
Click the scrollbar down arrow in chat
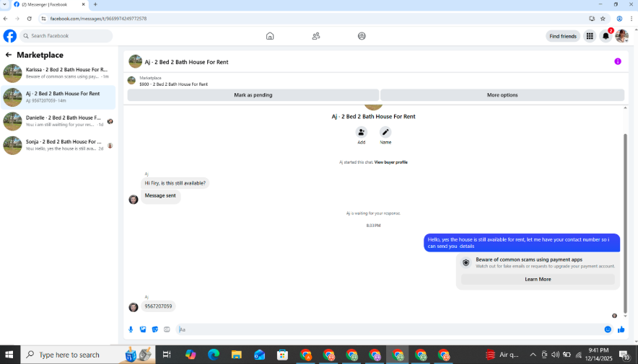pos(625,316)
